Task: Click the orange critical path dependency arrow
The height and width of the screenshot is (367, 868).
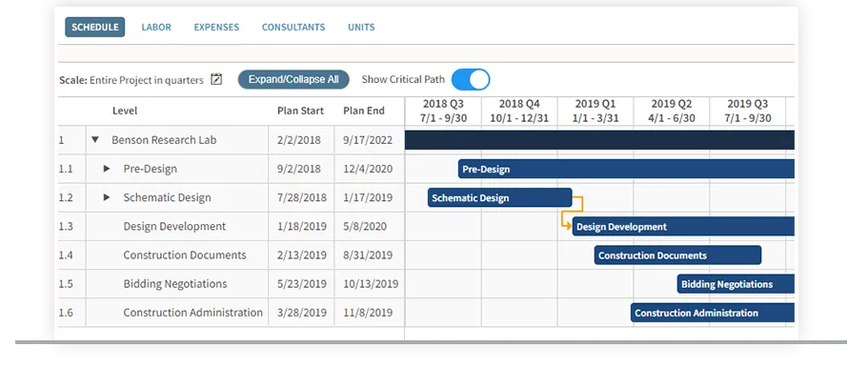Action: tap(573, 212)
